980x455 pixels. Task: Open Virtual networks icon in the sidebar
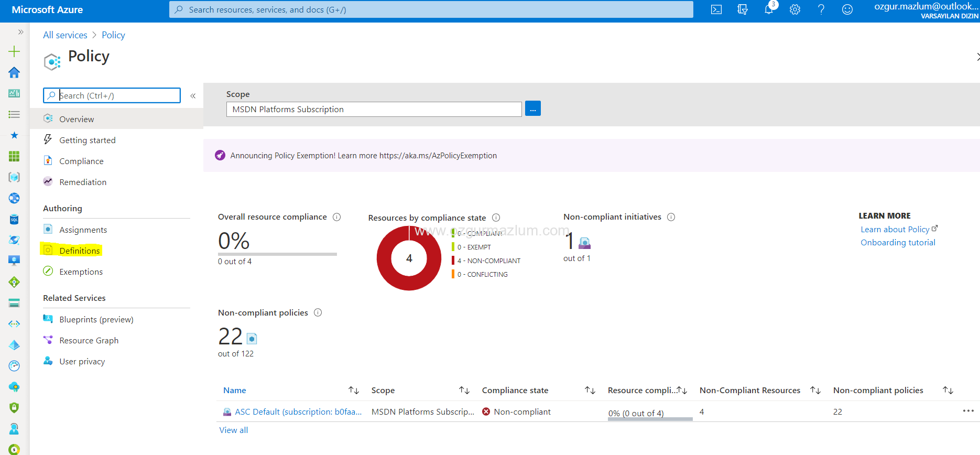pos(14,324)
